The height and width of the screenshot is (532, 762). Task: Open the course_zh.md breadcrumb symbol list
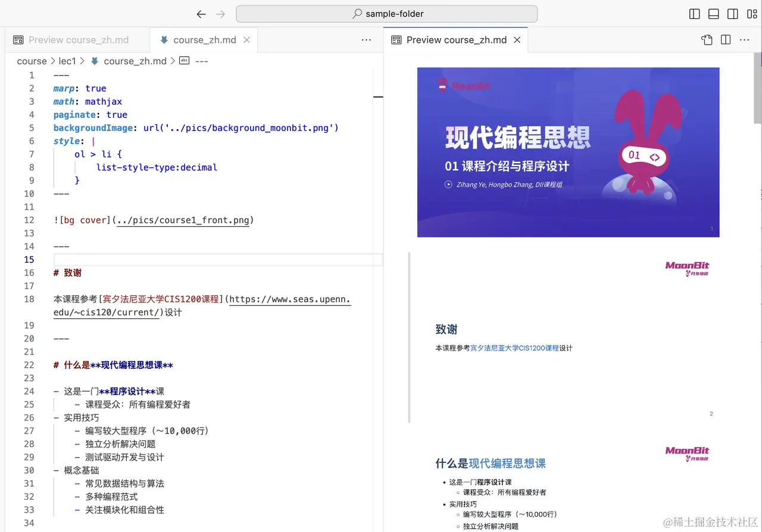tap(135, 61)
